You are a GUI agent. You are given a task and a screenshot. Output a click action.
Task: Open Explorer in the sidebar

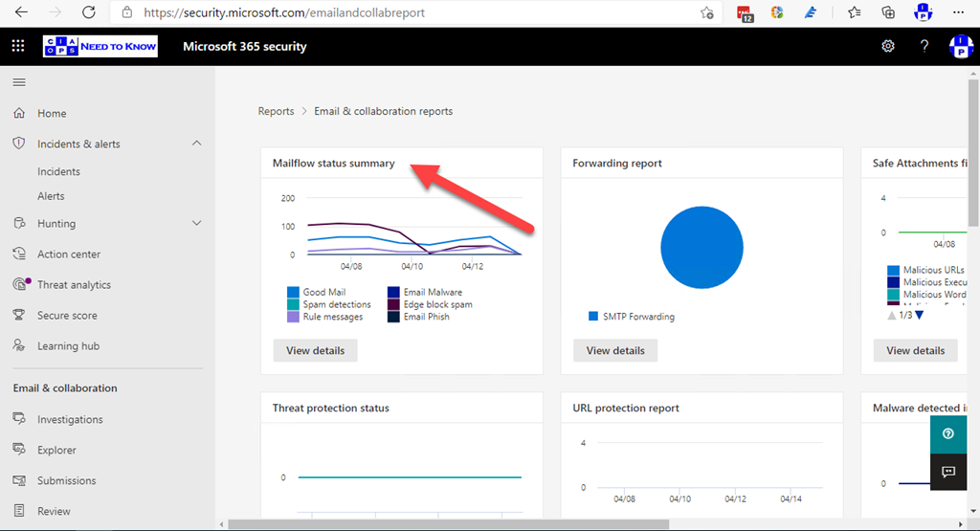[56, 450]
